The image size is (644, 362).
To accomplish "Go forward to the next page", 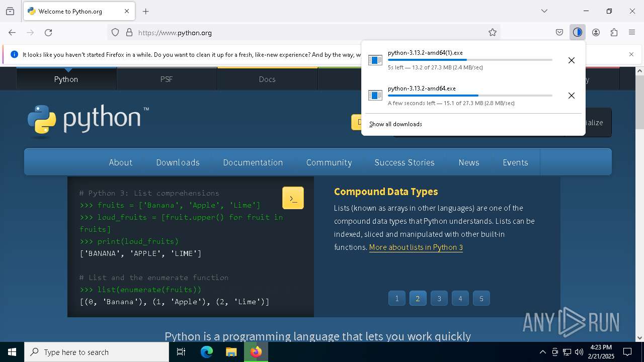I will [x=30, y=33].
